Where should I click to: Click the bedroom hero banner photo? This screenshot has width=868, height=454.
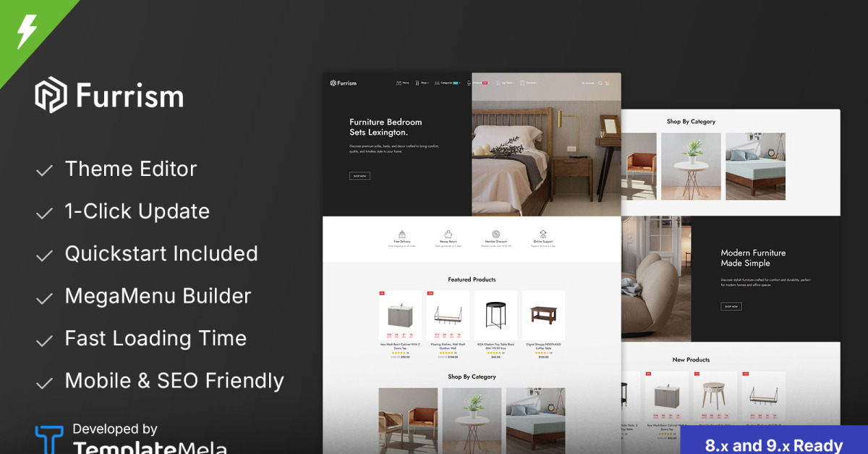coord(546,144)
